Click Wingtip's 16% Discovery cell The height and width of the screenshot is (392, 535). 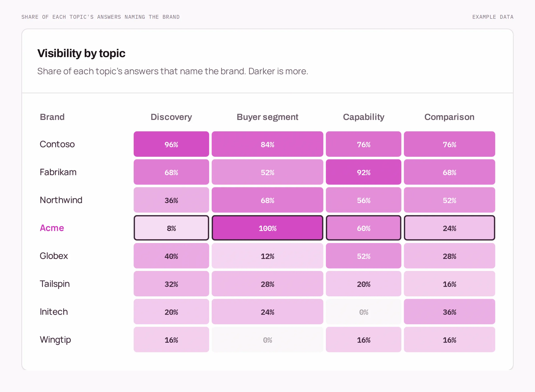(x=171, y=340)
